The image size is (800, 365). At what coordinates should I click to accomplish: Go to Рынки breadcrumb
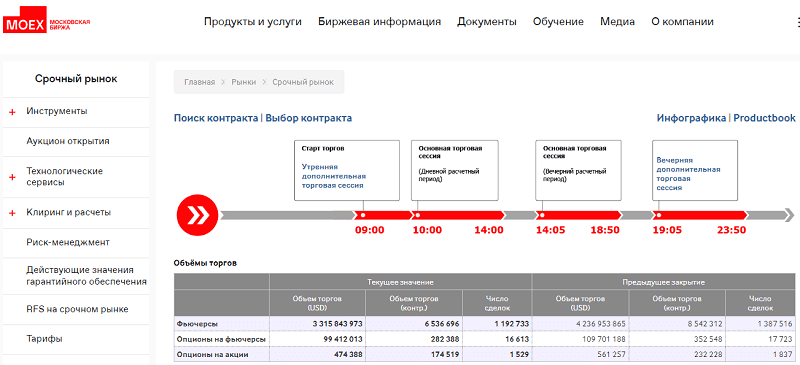click(x=244, y=82)
